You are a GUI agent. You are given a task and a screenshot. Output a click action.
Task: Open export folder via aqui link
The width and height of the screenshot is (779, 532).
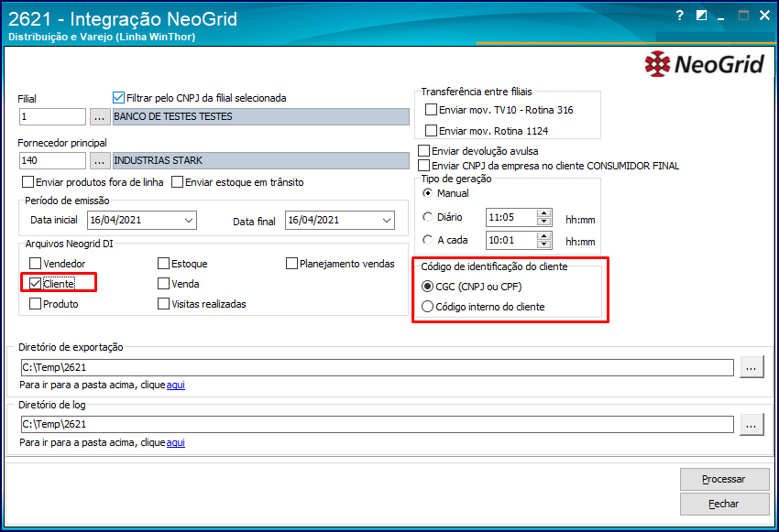pyautogui.click(x=175, y=385)
